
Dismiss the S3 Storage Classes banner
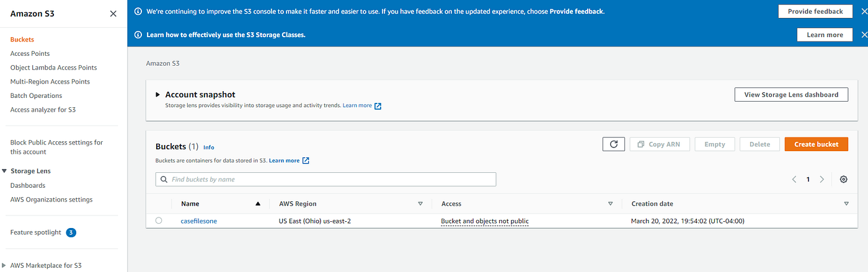point(864,35)
